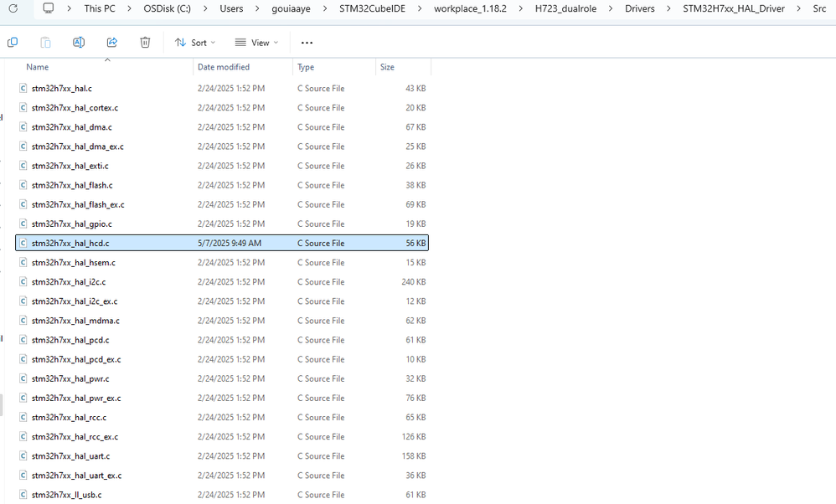Select file stm32h7xx_hal_pcd_ex.c

222,359
